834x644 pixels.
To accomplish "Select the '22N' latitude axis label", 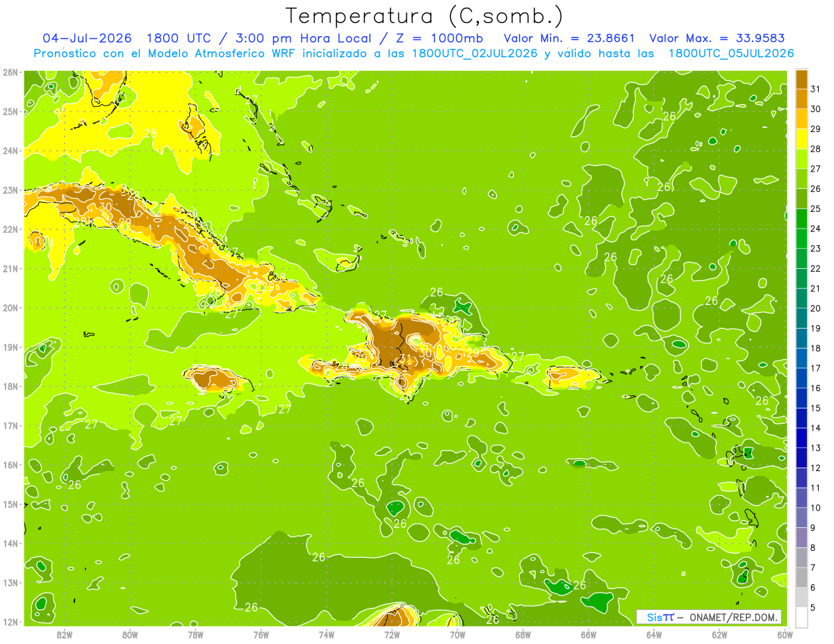I will (10, 229).
